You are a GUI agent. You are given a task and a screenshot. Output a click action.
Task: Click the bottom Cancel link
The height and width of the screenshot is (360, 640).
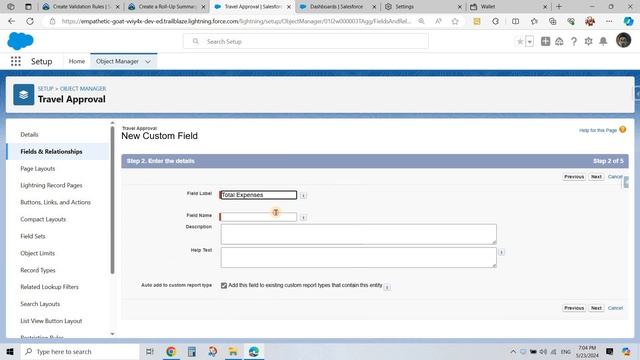pyautogui.click(x=615, y=308)
